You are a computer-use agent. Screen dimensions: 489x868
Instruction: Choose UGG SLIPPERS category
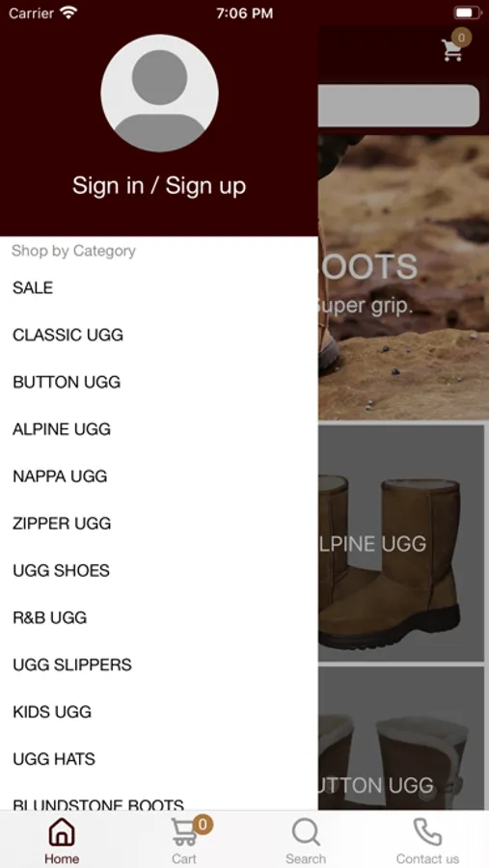coord(159,665)
